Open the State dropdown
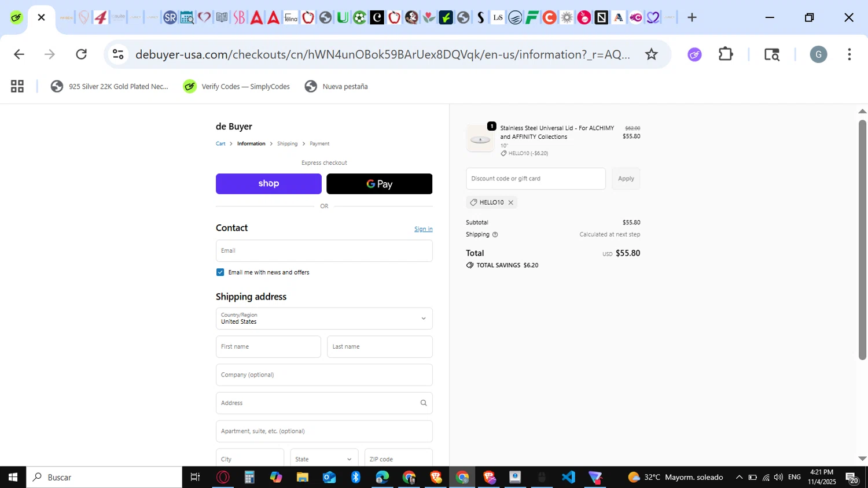Viewport: 868px width, 488px height. pos(324,459)
